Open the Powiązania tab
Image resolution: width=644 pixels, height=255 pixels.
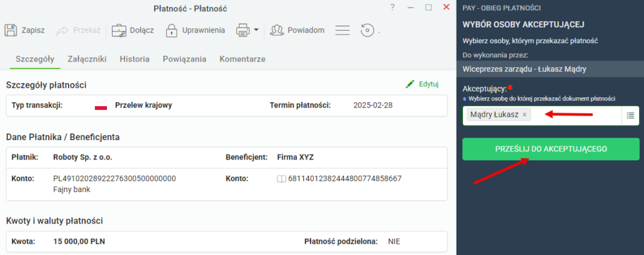(184, 59)
